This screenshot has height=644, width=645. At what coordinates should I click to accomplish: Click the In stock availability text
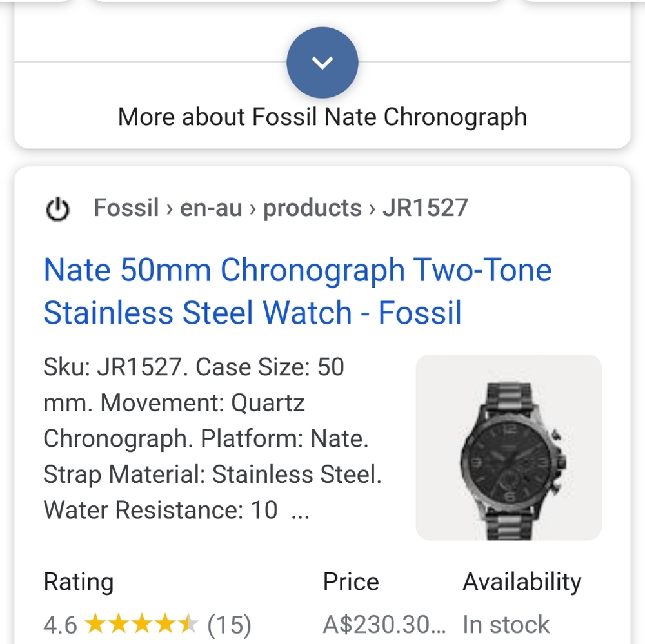pos(506,623)
